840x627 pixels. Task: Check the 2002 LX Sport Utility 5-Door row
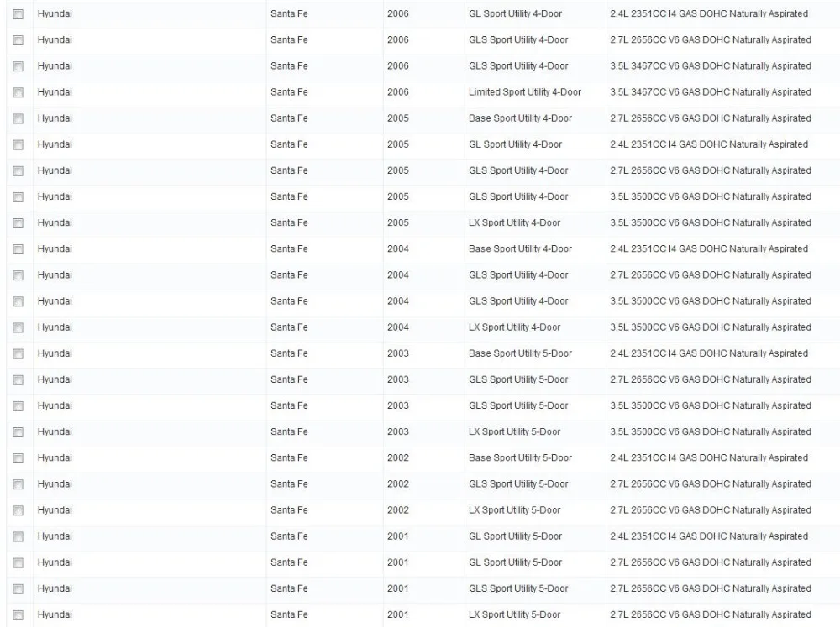click(18, 511)
